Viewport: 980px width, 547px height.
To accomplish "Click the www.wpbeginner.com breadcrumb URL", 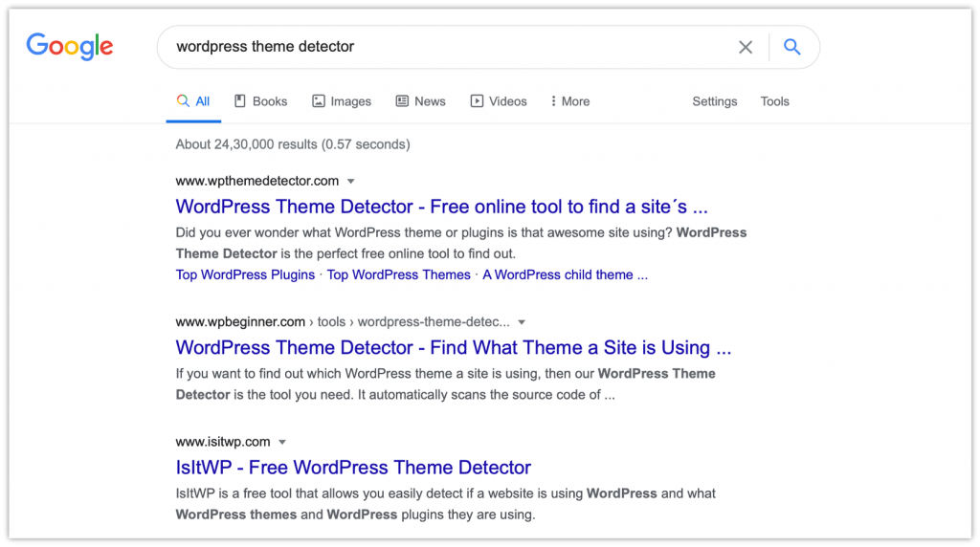I will (x=343, y=322).
